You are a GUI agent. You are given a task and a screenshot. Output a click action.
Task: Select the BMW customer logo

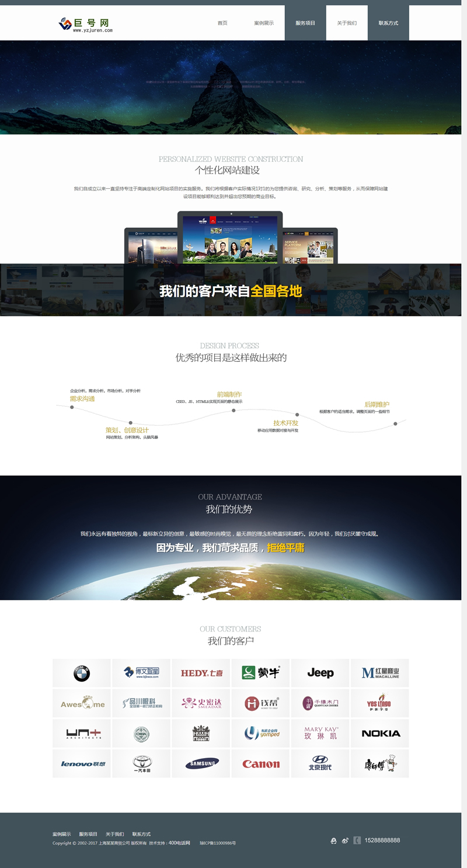tap(82, 673)
